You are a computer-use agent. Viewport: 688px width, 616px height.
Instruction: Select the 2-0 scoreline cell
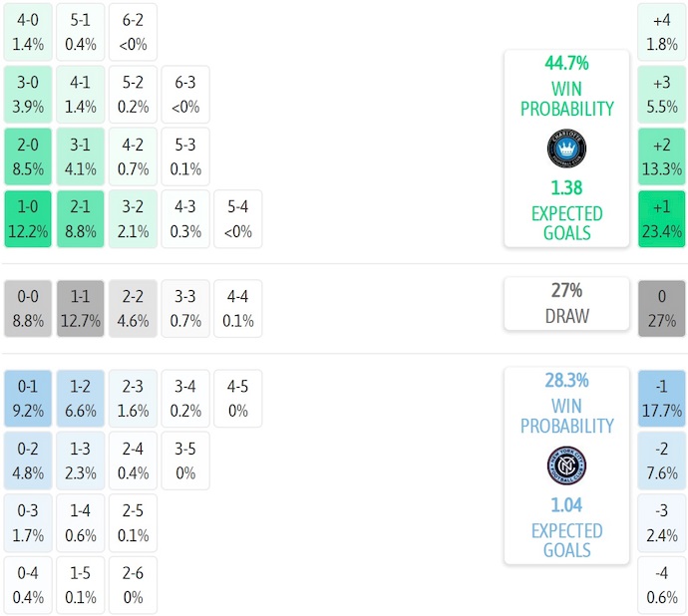(28, 156)
